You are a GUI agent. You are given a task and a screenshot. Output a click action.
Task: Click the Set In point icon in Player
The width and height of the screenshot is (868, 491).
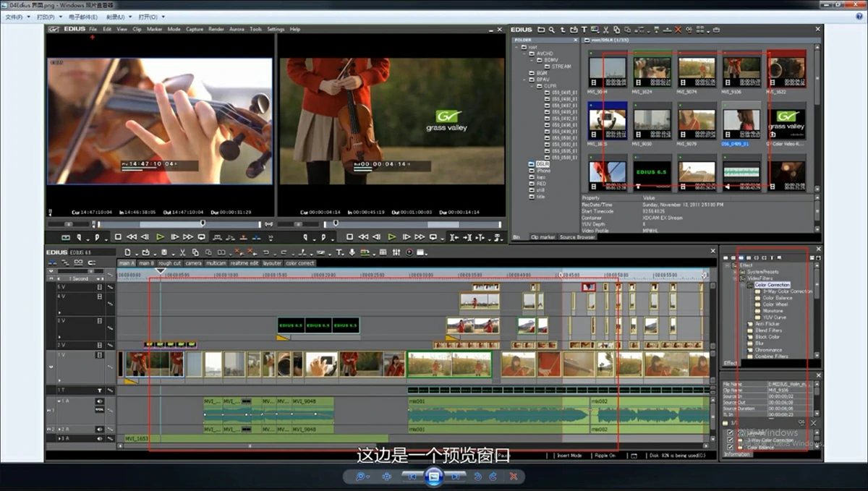[x=79, y=237]
